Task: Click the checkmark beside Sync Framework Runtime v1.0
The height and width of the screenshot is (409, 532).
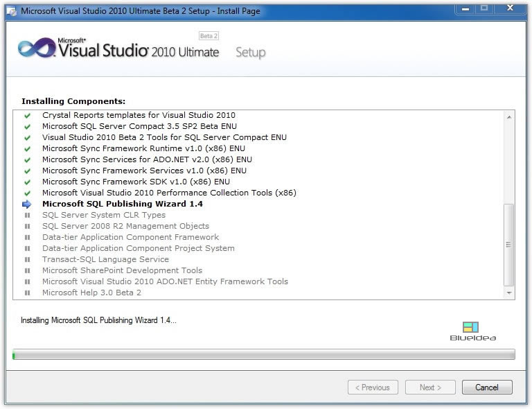Action: coord(27,149)
